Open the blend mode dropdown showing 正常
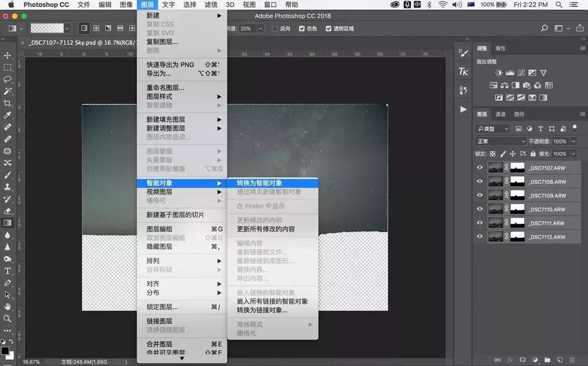 point(500,141)
